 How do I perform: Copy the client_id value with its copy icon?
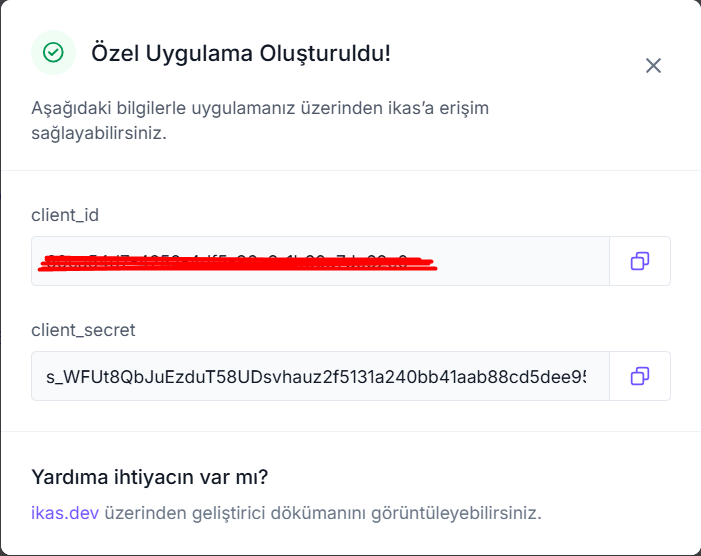[x=640, y=261]
